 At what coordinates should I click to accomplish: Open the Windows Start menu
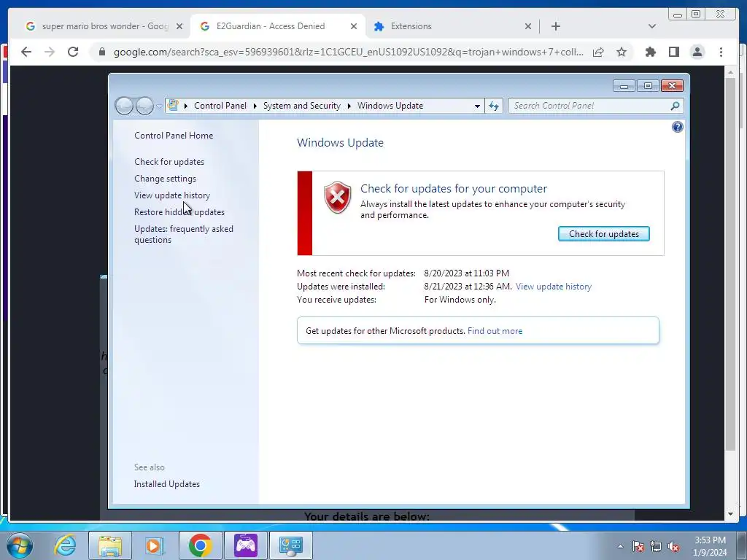pyautogui.click(x=20, y=545)
